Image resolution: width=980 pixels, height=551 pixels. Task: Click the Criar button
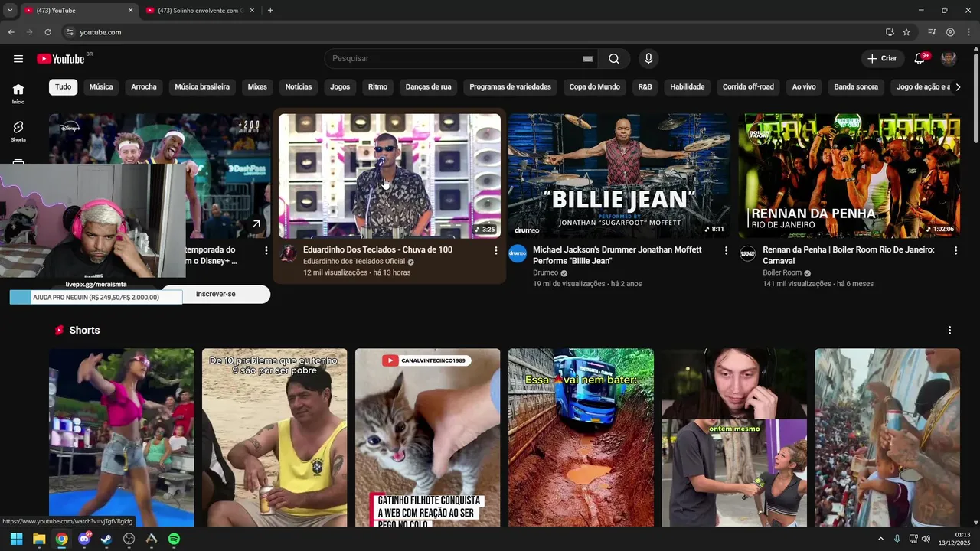tap(882, 59)
